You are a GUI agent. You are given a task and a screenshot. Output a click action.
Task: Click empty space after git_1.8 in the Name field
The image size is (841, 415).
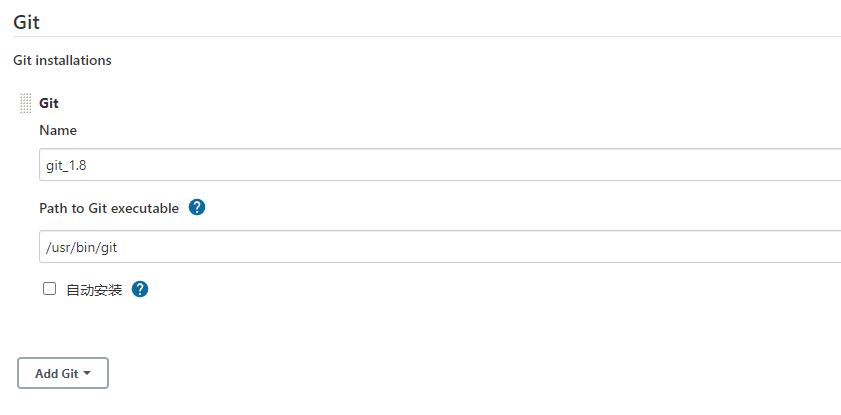point(500,165)
